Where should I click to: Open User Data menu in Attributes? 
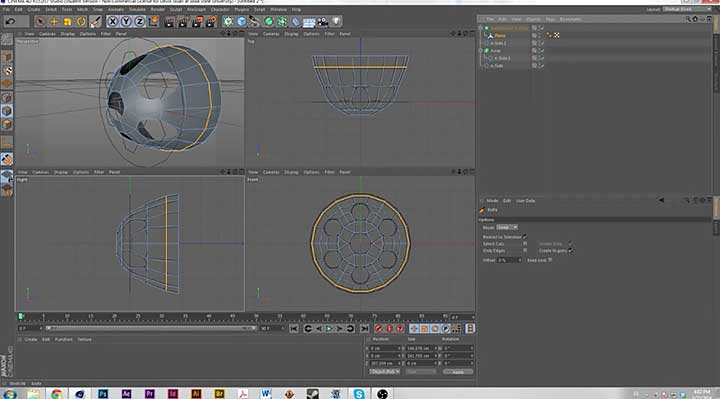525,201
